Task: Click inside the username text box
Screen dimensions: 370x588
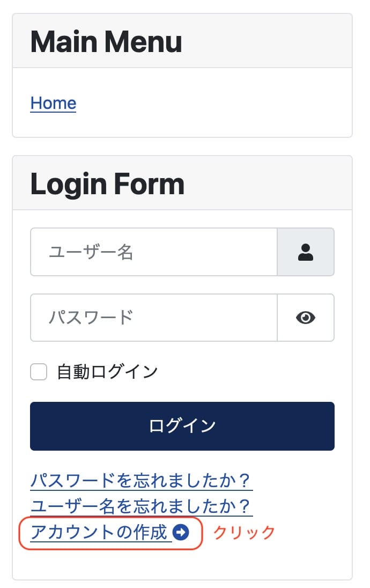Action: pyautogui.click(x=153, y=252)
